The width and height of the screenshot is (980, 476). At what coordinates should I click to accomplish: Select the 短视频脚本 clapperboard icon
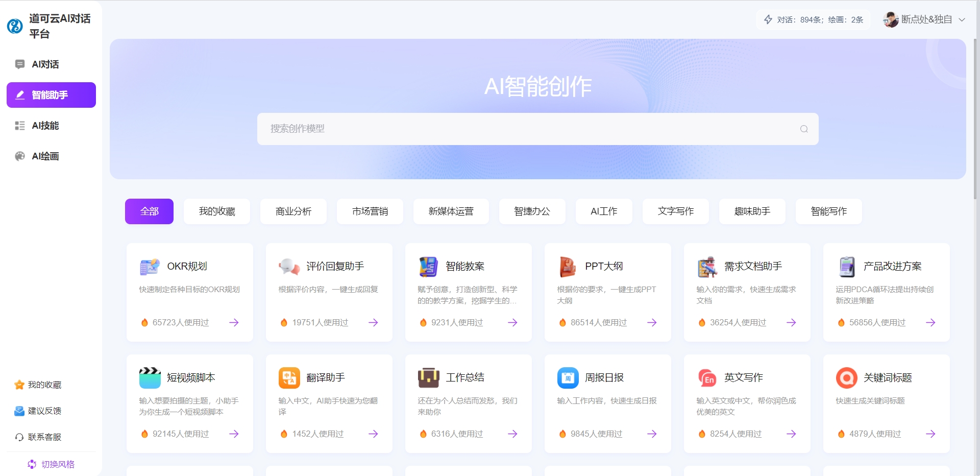pyautogui.click(x=150, y=378)
